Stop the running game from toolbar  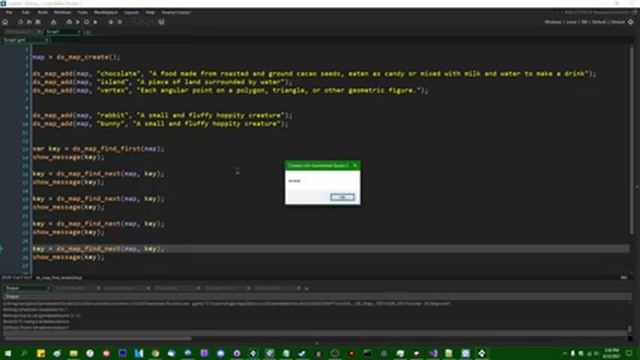pos(87,22)
